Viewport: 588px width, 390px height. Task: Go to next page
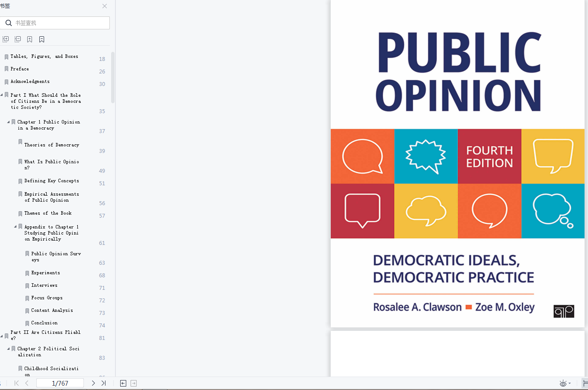93,383
